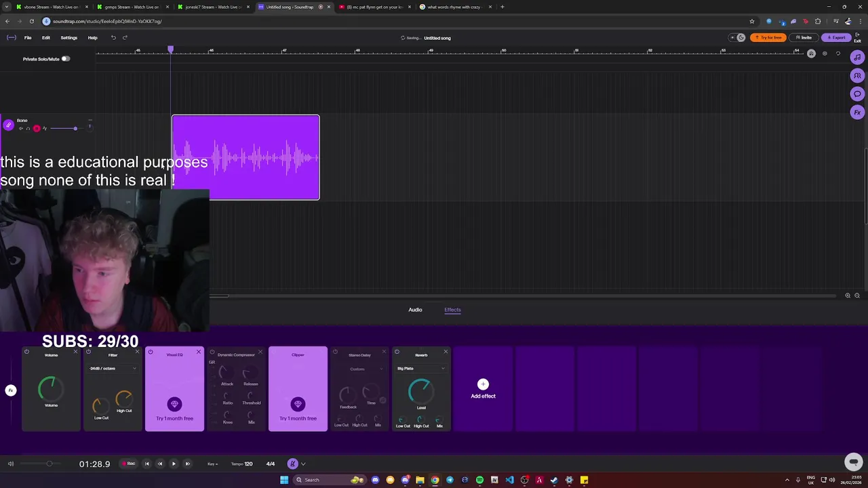
Task: Remove the Reverb effect with its X
Action: [446, 352]
